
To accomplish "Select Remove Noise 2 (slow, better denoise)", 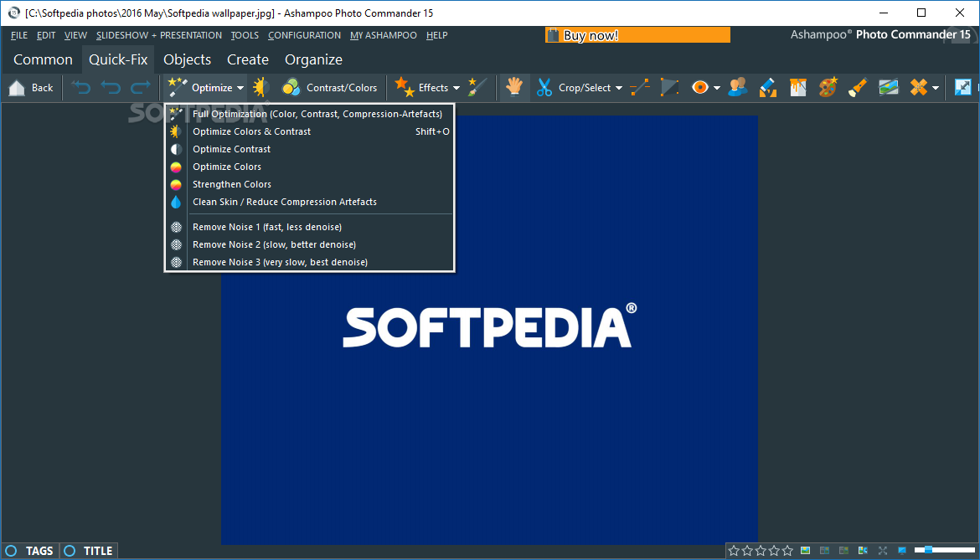I will point(309,244).
